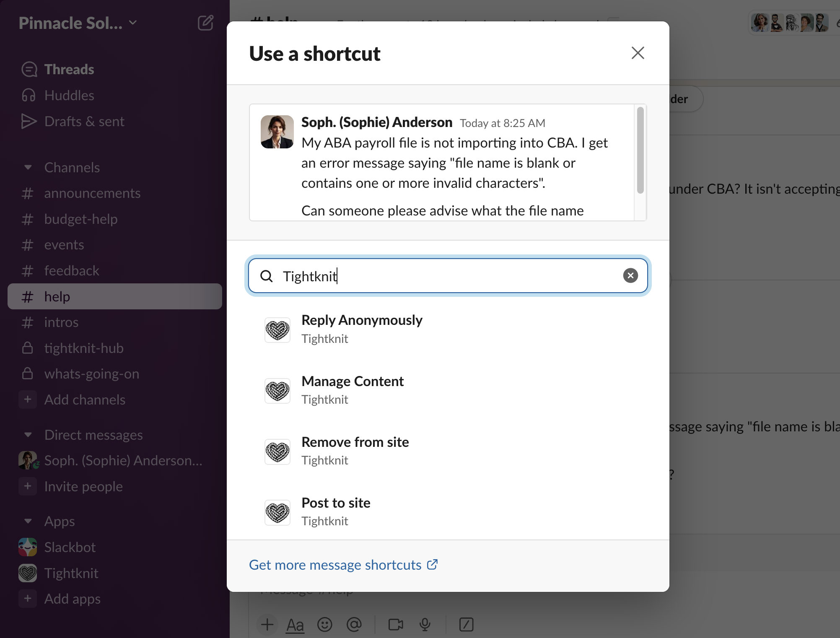The height and width of the screenshot is (638, 840).
Task: Click the slash shortcuts icon
Action: (466, 625)
